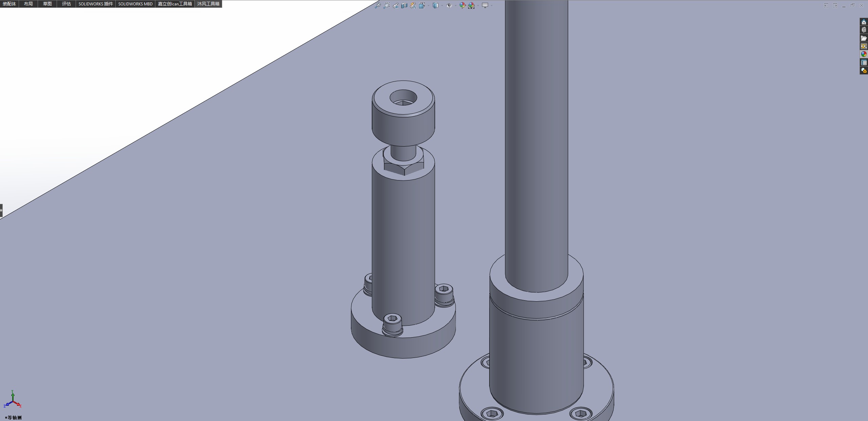Open the File Explorer task pane

click(x=864, y=38)
